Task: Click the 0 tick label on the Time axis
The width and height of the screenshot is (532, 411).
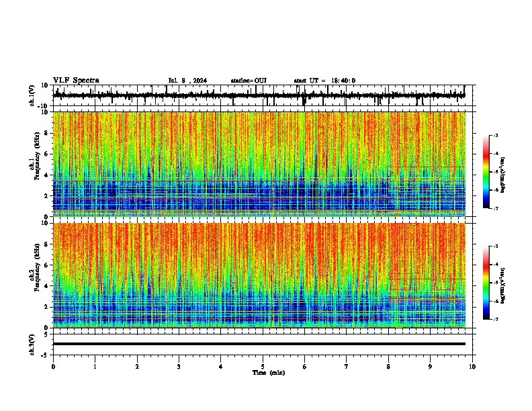Action: click(53, 367)
